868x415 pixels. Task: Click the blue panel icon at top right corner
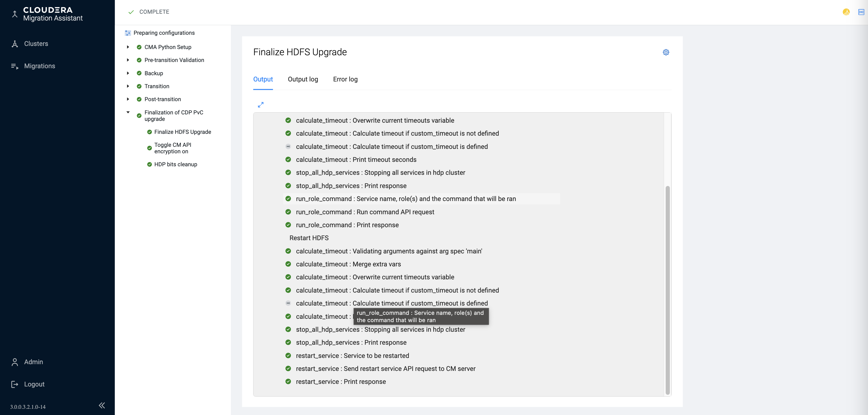[861, 12]
